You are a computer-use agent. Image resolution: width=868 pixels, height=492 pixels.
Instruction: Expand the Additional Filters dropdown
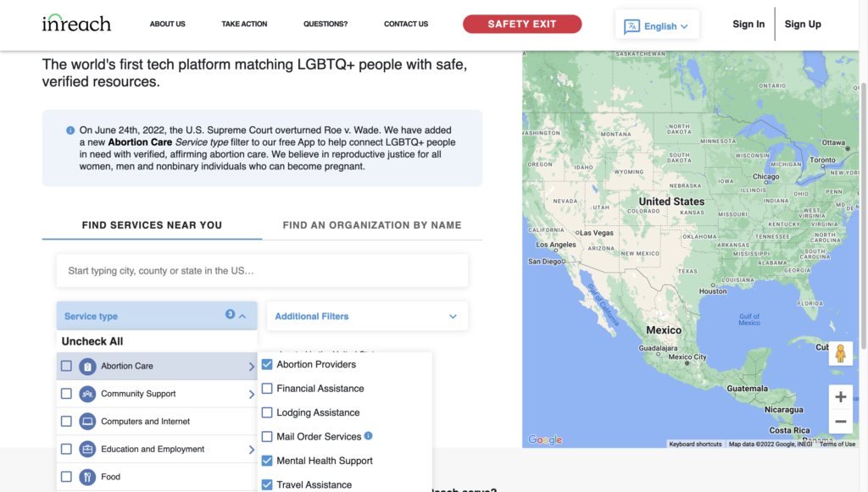(367, 316)
